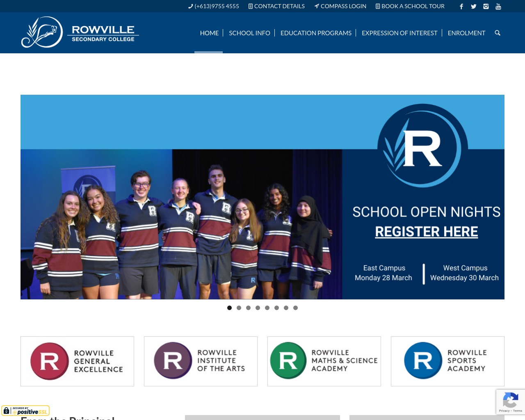The height and width of the screenshot is (420, 525).
Task: Open the ENROLMENT menu
Action: (x=466, y=33)
